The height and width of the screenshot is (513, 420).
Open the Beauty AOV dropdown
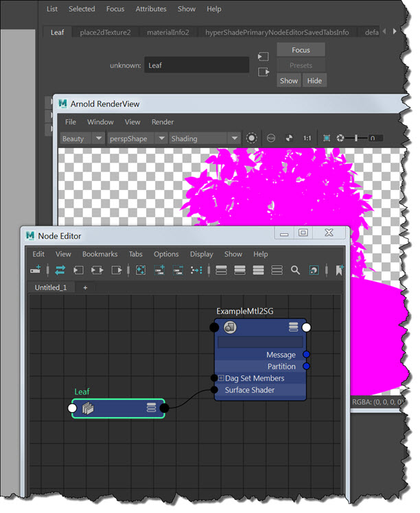(x=82, y=139)
